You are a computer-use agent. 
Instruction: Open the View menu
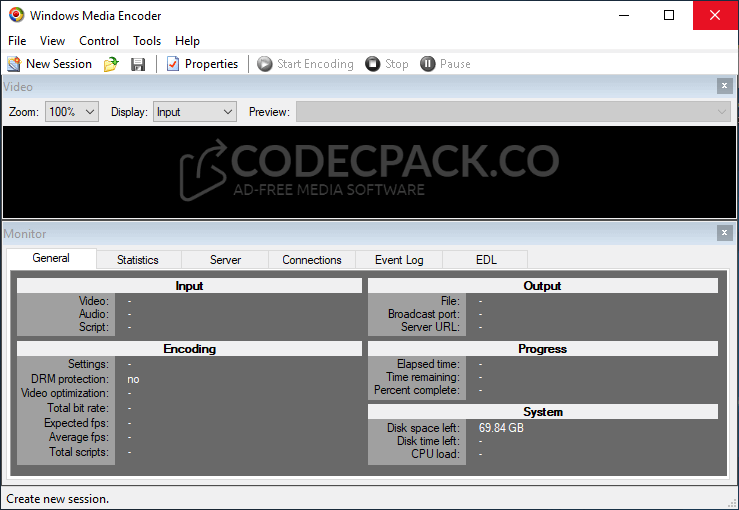pos(52,41)
